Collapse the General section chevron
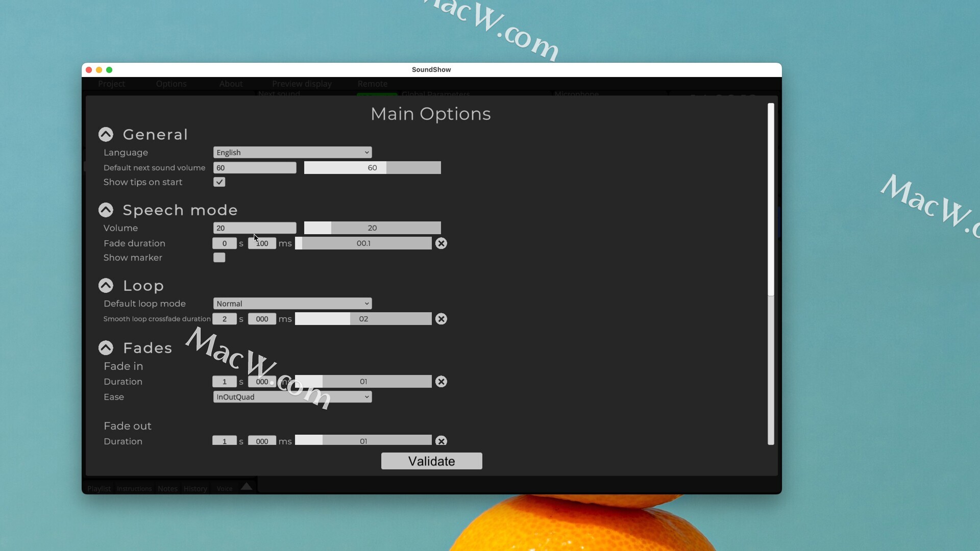Viewport: 980px width, 551px height. 106,134
